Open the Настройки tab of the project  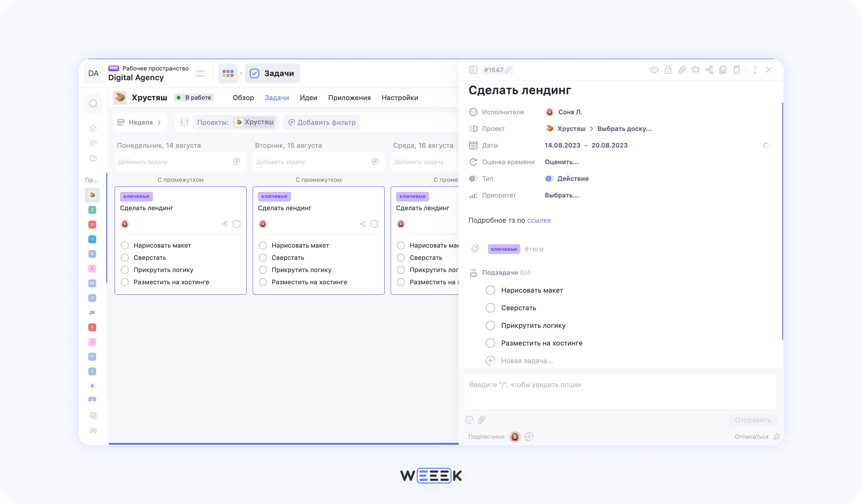(399, 97)
